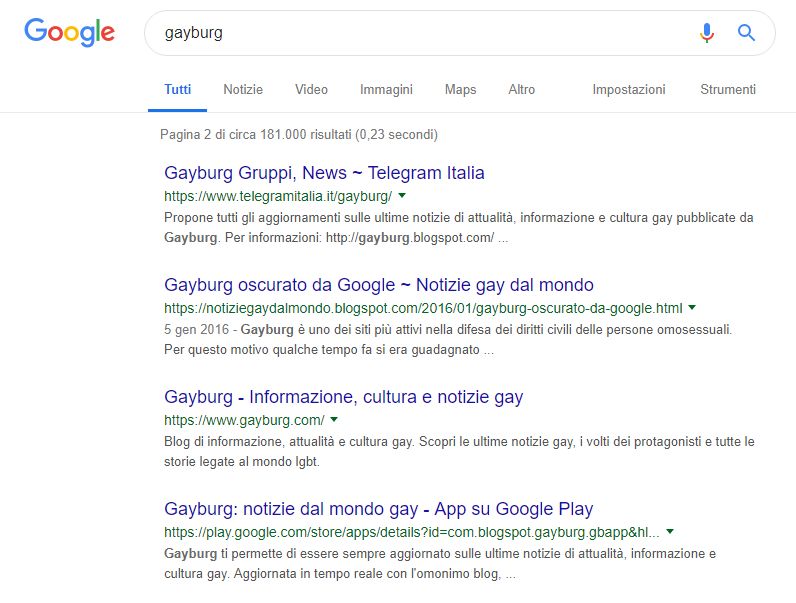Click the blue magnifier search button
The height and width of the screenshot is (603, 796).
pyautogui.click(x=746, y=33)
